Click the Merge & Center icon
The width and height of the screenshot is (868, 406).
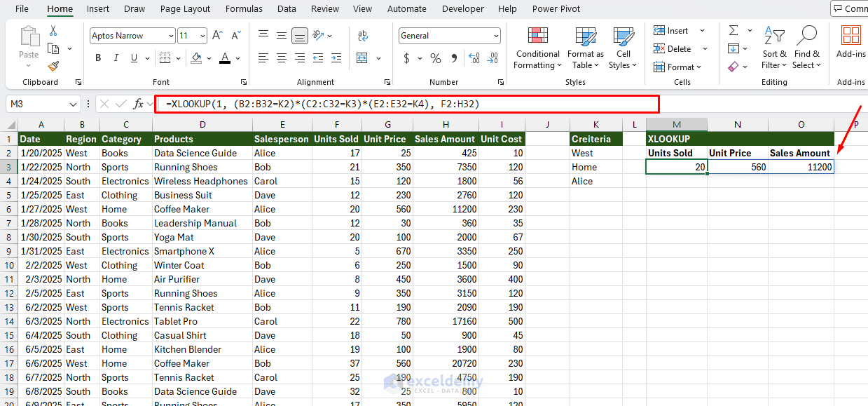361,58
